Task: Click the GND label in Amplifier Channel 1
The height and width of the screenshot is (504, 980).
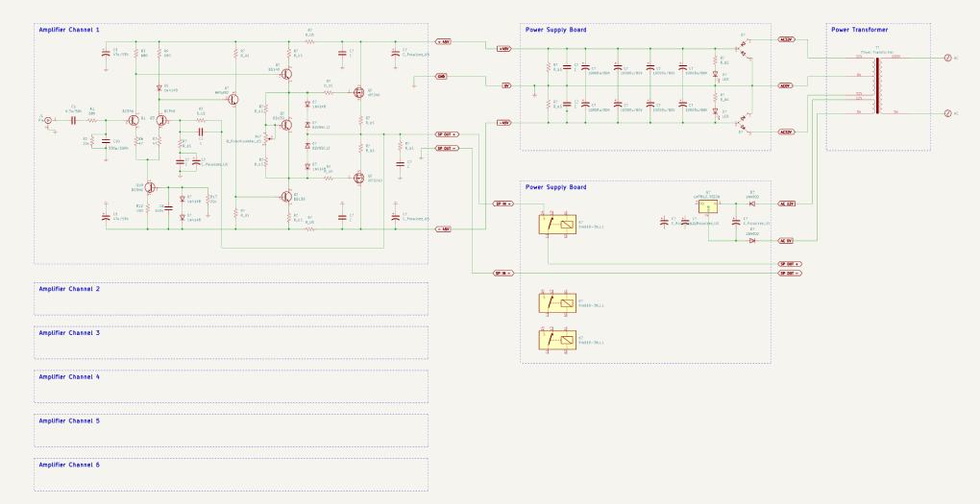Action: (x=443, y=75)
